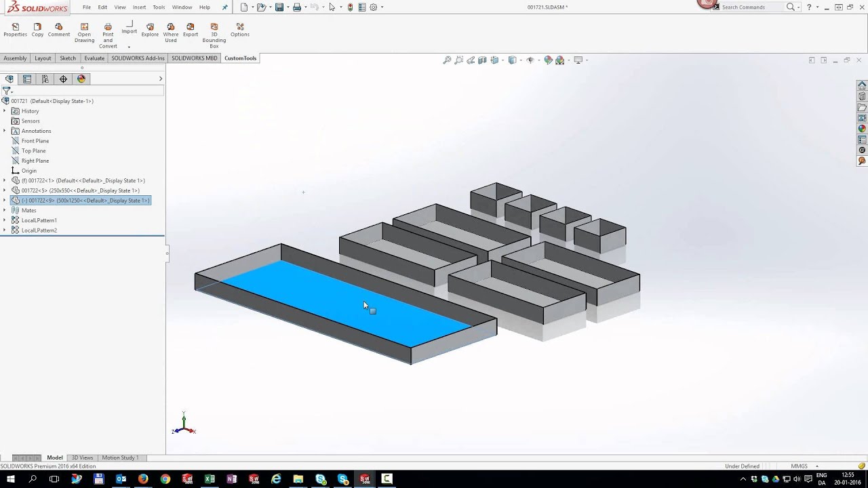The height and width of the screenshot is (488, 868).
Task: Switch to Motion Study 1 tab
Action: pyautogui.click(x=120, y=457)
